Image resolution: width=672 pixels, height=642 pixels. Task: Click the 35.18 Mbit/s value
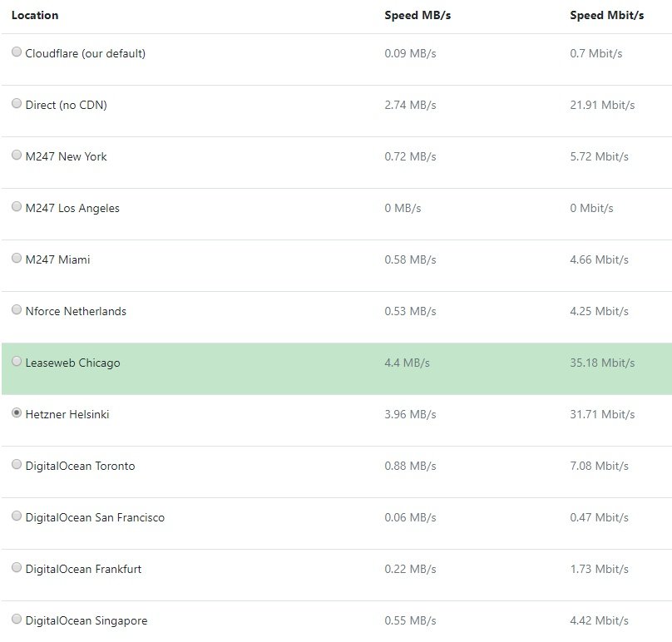603,363
